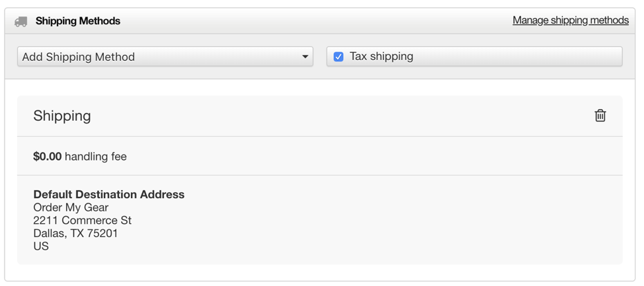Select the Order My Gear address line
This screenshot has width=644, height=286.
pyautogui.click(x=71, y=207)
